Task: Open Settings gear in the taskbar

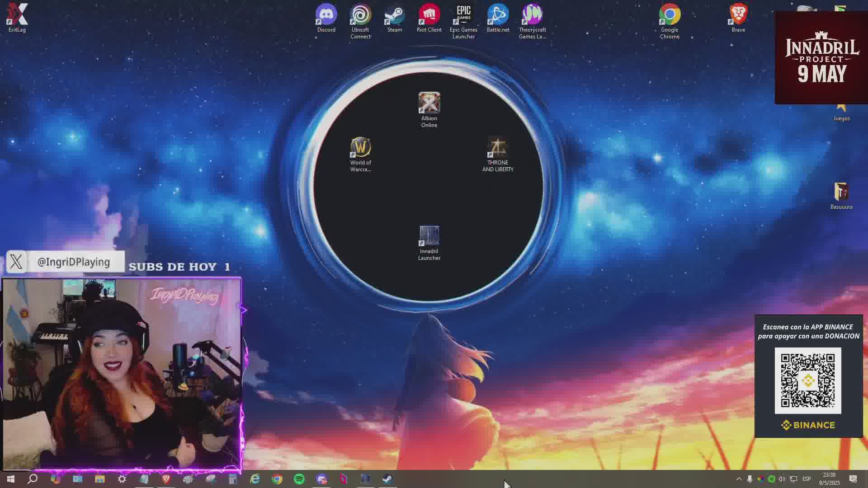Action: click(x=122, y=479)
